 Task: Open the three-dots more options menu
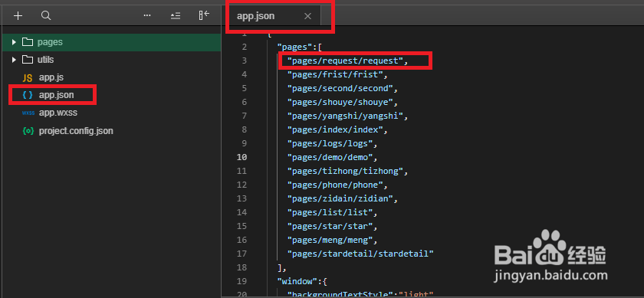147,15
